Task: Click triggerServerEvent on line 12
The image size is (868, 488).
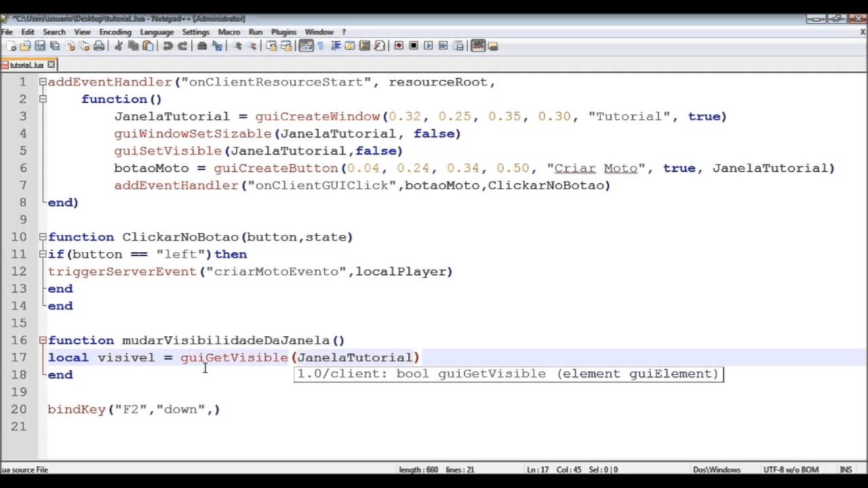Action: point(122,272)
